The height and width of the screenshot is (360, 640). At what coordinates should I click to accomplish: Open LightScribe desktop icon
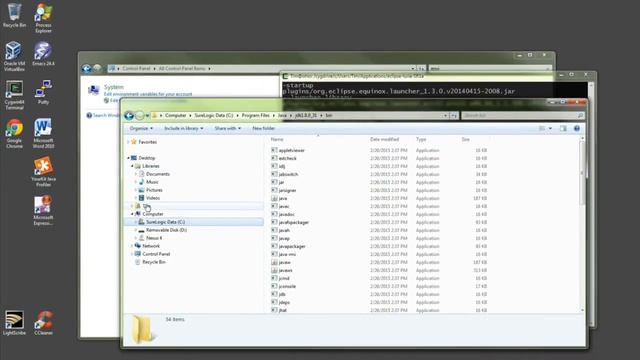[14, 323]
